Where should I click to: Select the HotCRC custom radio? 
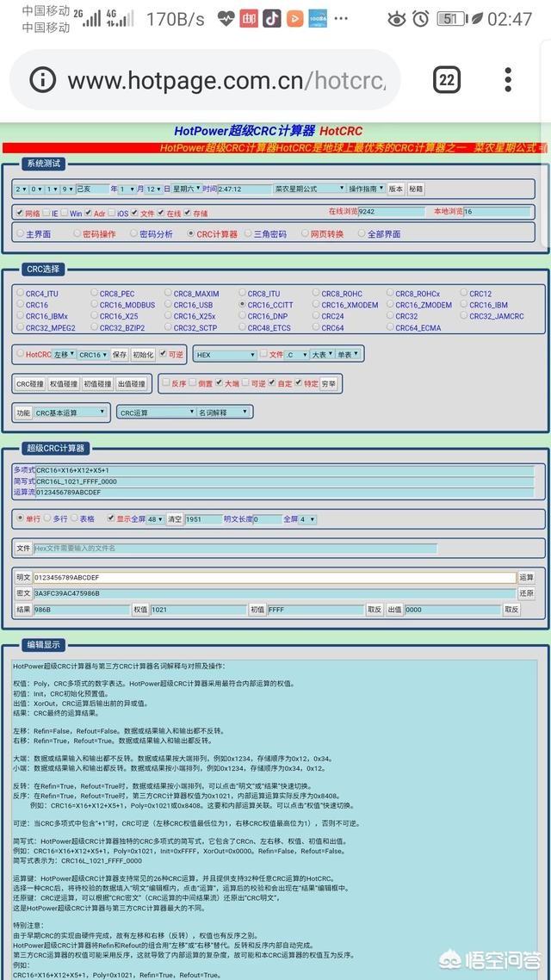tap(20, 355)
